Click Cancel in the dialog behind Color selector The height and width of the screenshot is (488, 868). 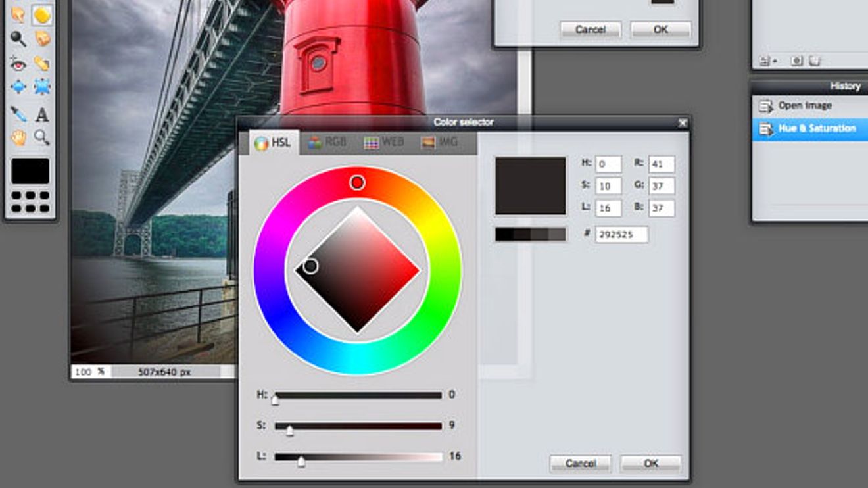(591, 30)
